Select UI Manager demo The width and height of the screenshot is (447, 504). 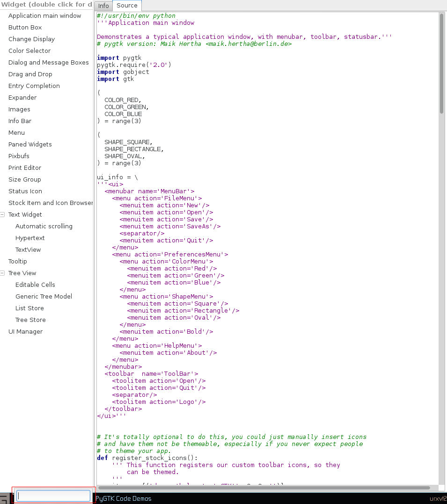[25, 331]
